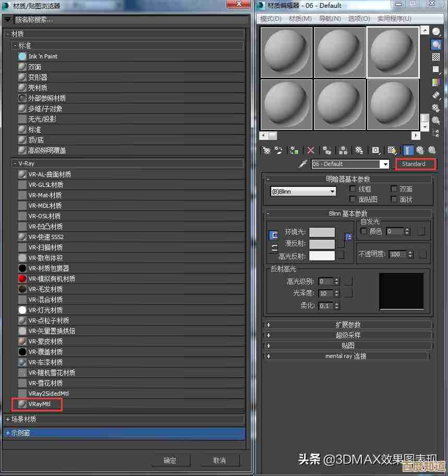The image size is (448, 476).
Task: Click the 漫反射 color swatch
Action: coord(322,244)
